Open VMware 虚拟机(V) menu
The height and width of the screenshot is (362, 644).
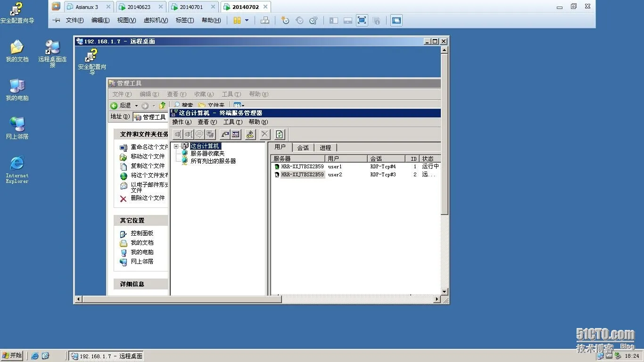(156, 20)
